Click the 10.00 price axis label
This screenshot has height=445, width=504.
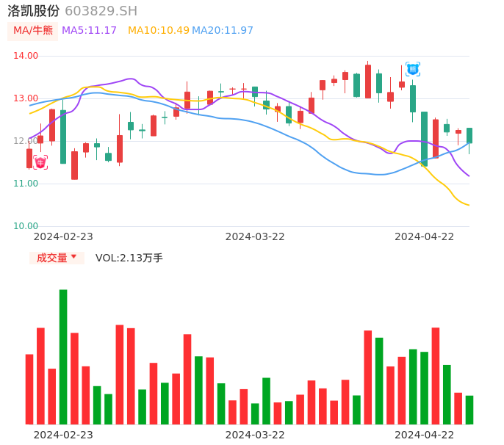(26, 226)
